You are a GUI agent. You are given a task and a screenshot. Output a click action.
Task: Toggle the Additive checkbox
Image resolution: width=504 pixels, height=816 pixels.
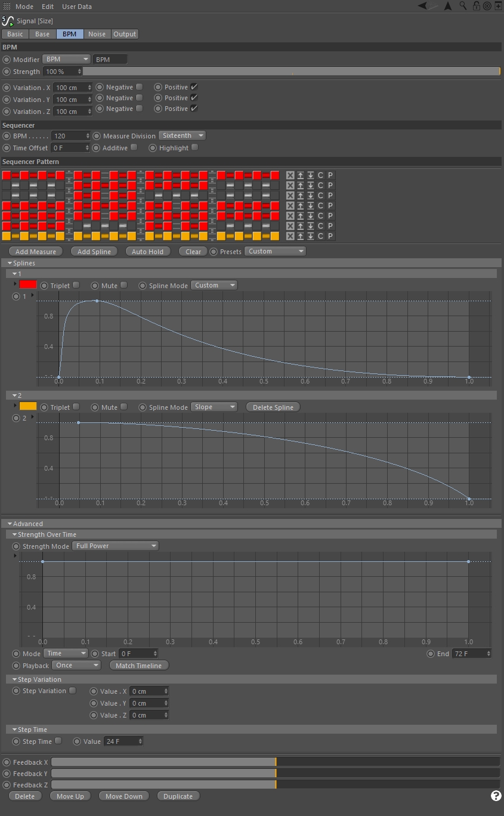click(134, 147)
